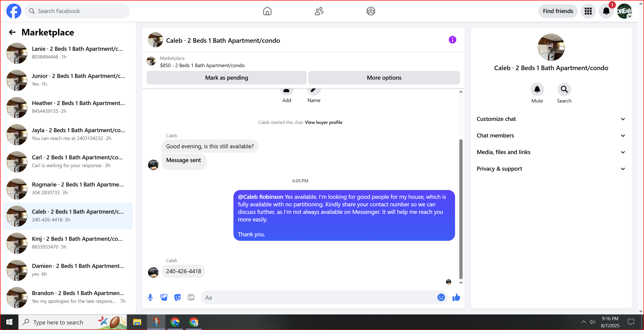Image resolution: width=644 pixels, height=330 pixels.
Task: Expand Privacy & support section
Action: [x=551, y=169]
